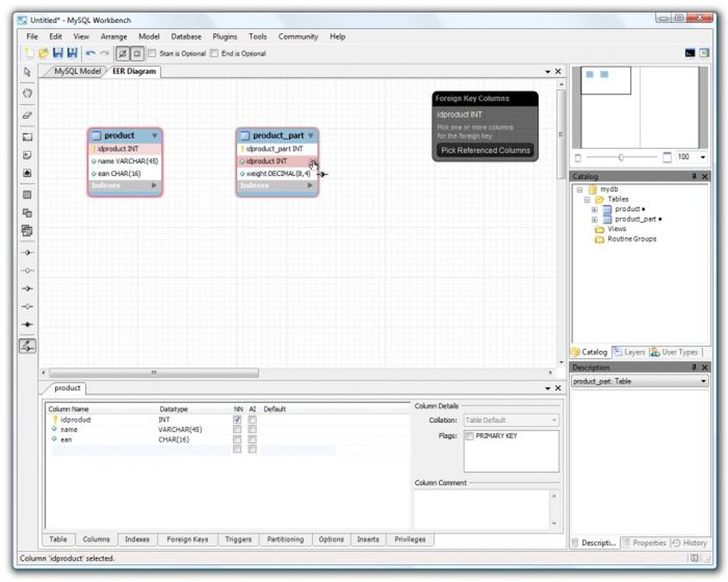Open the zoom level 100 dropdown
Screen dimensions: 728x582
coord(703,157)
